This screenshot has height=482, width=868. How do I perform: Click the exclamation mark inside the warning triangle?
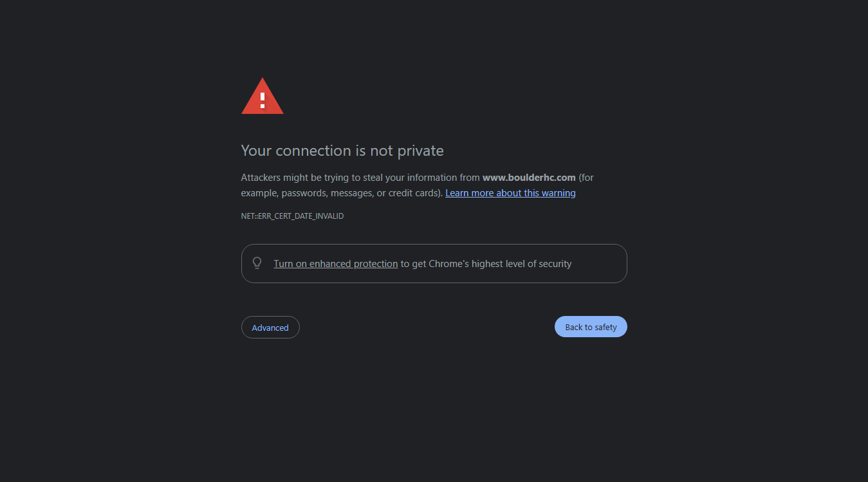[x=263, y=100]
